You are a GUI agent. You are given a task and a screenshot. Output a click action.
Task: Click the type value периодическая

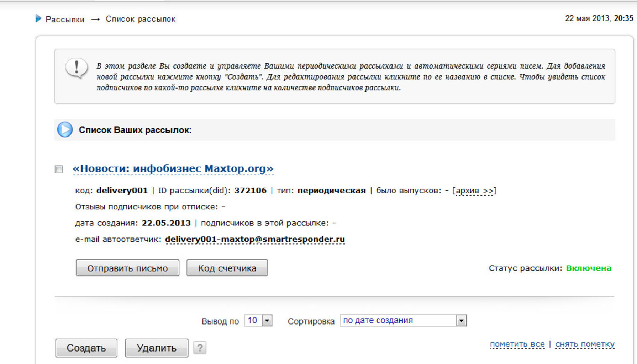click(x=332, y=191)
